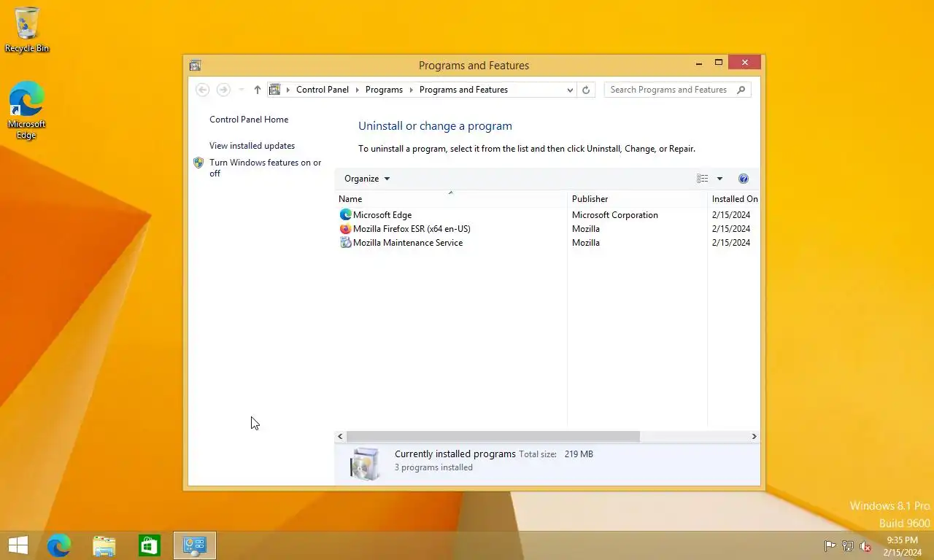The height and width of the screenshot is (560, 934).
Task: Click the muted volume icon in tray
Action: (x=866, y=546)
